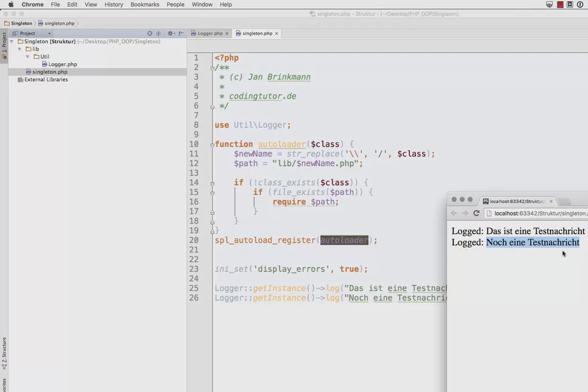This screenshot has width=588, height=392.
Task: Click the fold marker at line 10
Action: (x=212, y=145)
